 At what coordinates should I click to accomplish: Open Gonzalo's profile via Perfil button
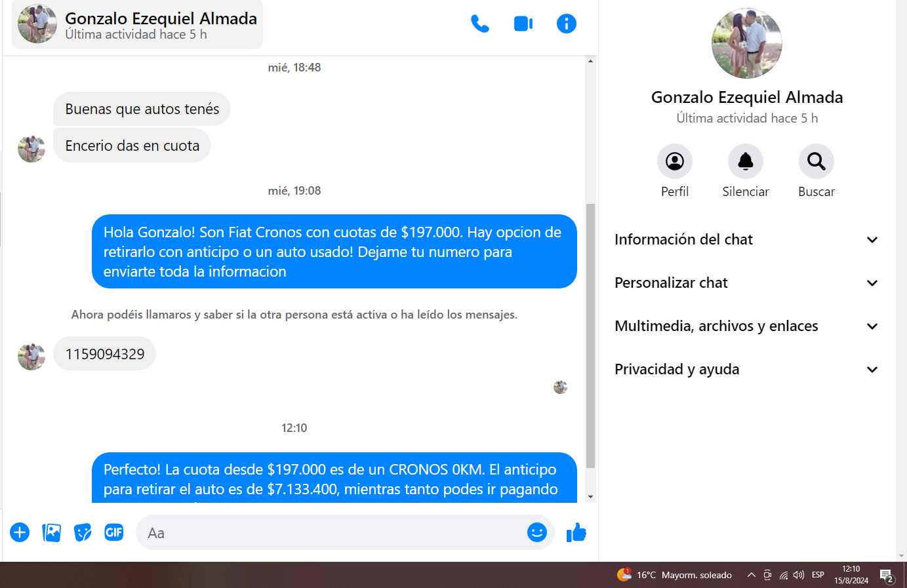click(x=675, y=171)
